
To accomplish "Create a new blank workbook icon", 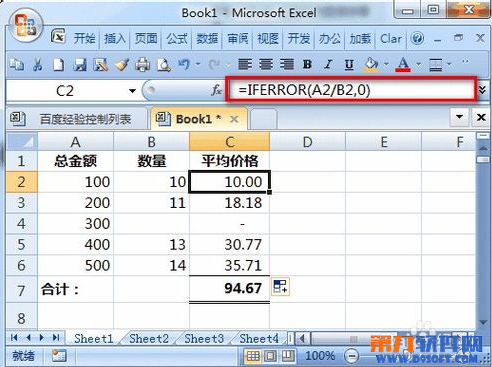I will [x=59, y=64].
